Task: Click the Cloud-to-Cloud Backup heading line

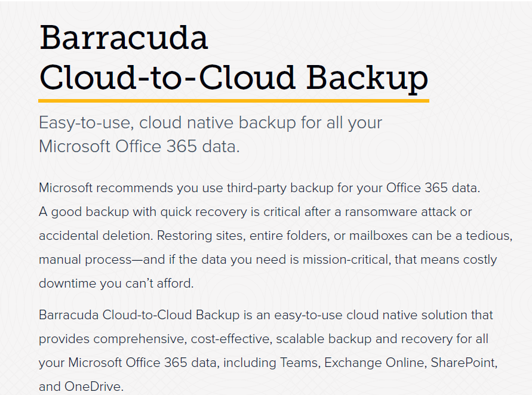Action: (234, 78)
